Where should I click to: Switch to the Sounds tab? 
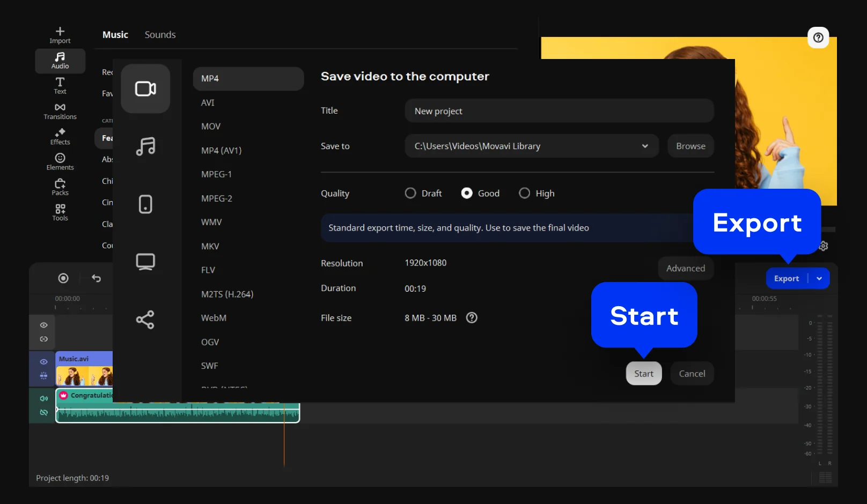pyautogui.click(x=160, y=35)
